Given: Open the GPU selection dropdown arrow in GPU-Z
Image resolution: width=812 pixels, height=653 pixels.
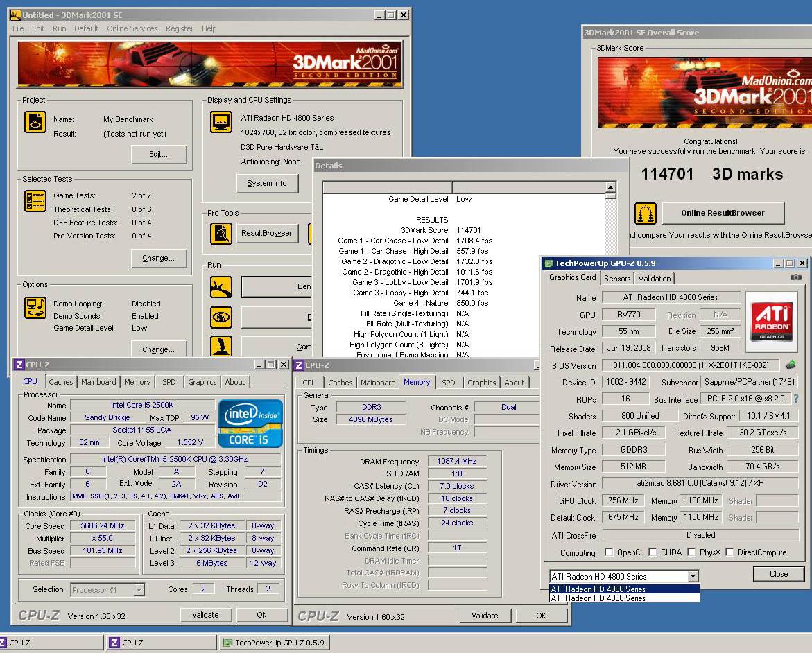Looking at the screenshot, I should 693,576.
